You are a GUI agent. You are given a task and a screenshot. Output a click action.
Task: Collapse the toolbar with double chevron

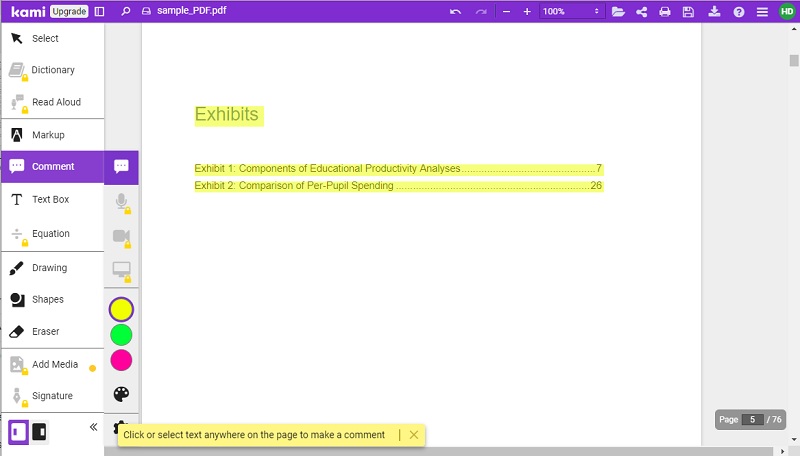[93, 427]
